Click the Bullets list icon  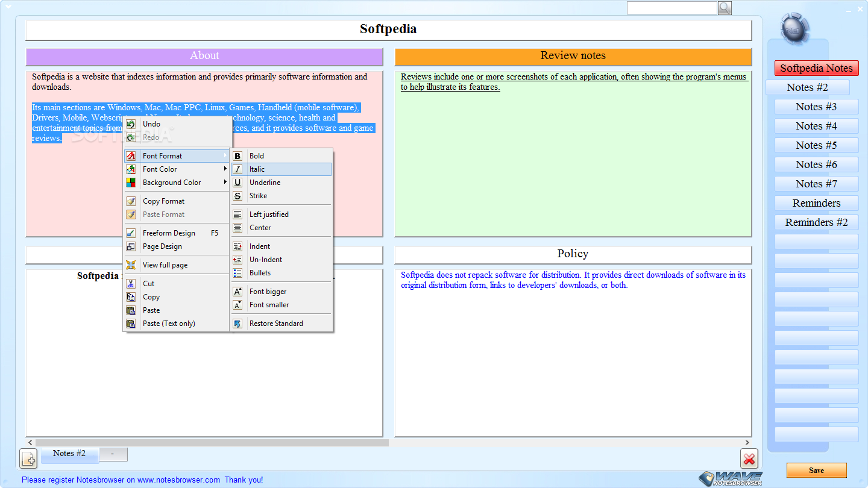[x=237, y=272]
